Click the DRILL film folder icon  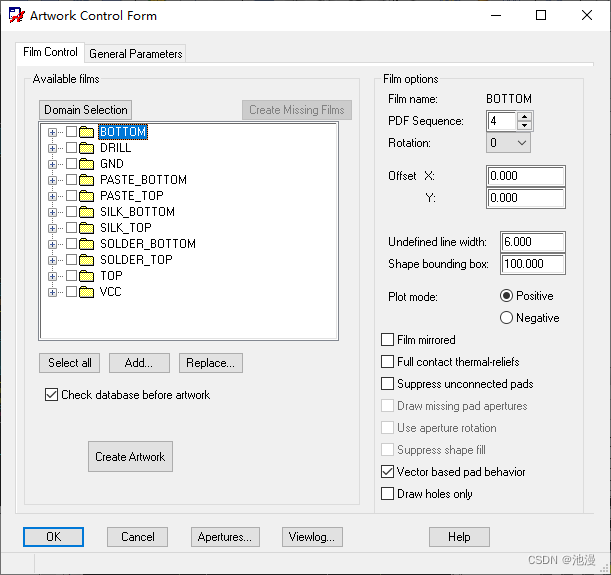click(x=86, y=148)
